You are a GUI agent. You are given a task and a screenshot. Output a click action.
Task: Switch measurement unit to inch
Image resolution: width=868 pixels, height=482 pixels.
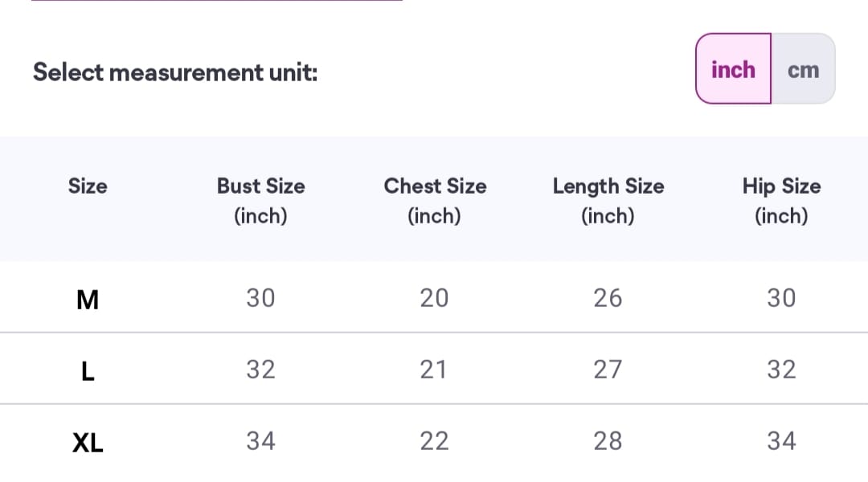733,70
